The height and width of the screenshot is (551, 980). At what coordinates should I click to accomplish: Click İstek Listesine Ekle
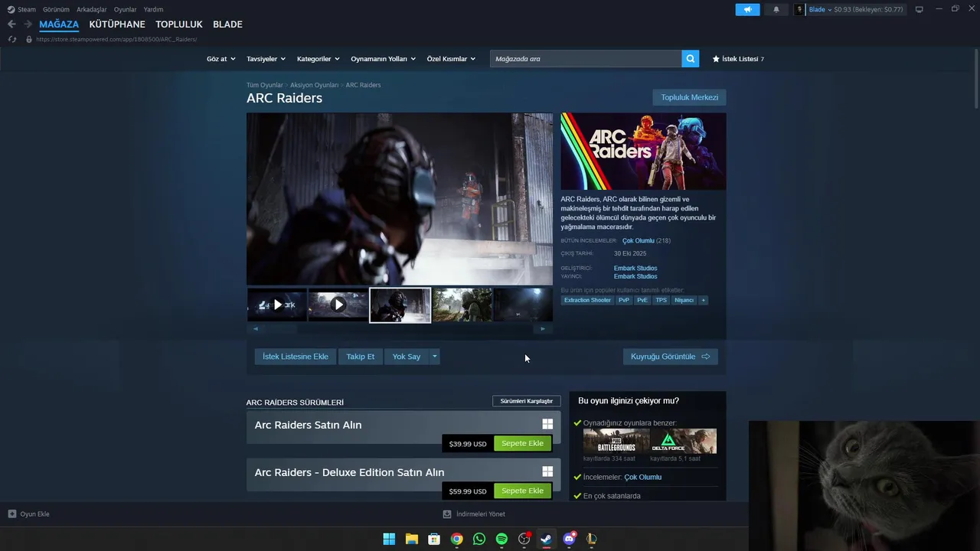point(296,357)
